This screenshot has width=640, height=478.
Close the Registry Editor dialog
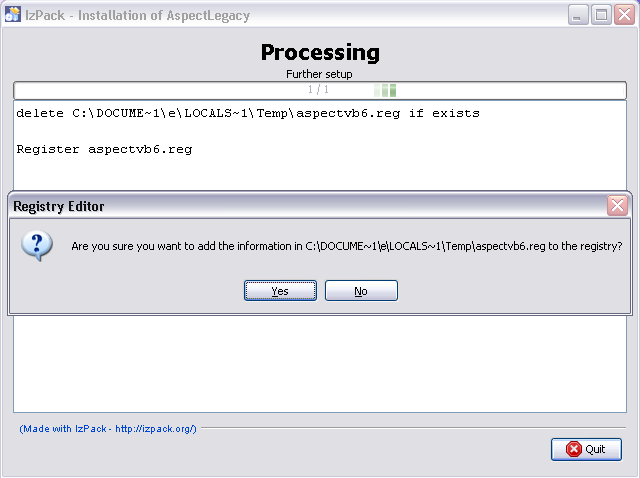[x=617, y=206]
